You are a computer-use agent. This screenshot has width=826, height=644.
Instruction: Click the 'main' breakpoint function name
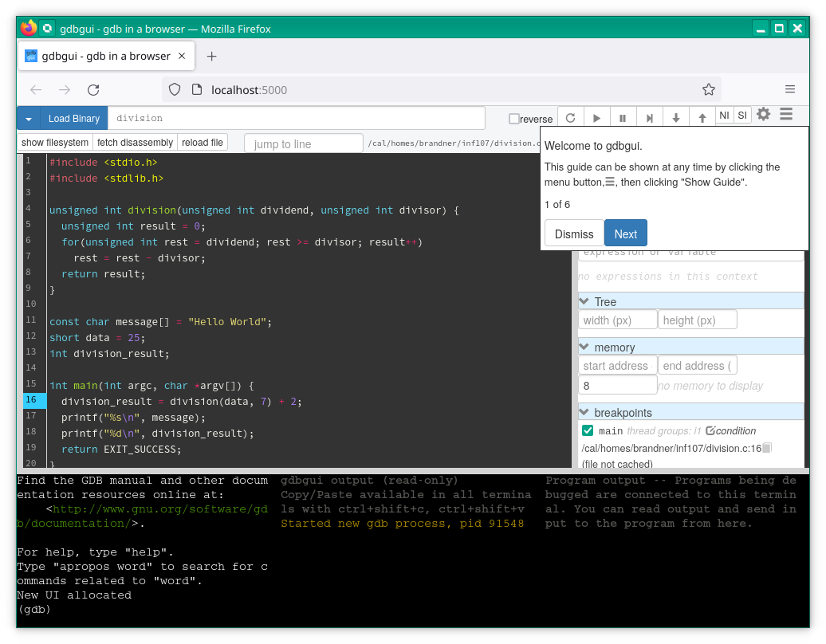tap(611, 430)
